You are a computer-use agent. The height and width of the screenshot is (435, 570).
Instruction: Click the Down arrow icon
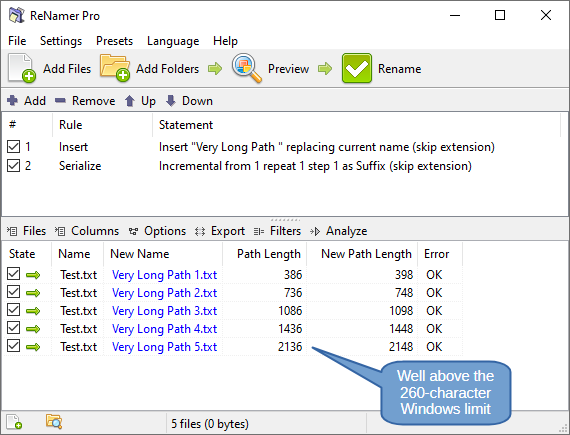tap(170, 101)
